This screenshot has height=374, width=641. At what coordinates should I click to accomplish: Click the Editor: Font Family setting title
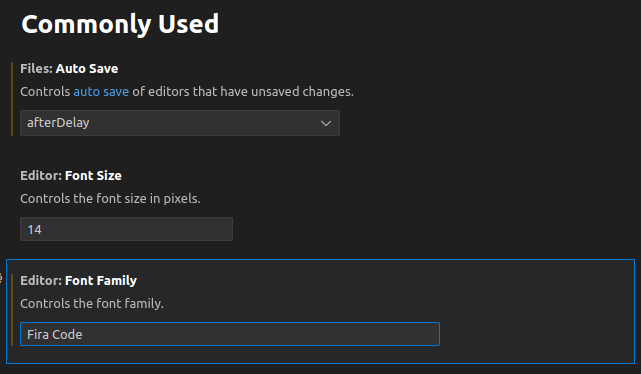pyautogui.click(x=78, y=281)
